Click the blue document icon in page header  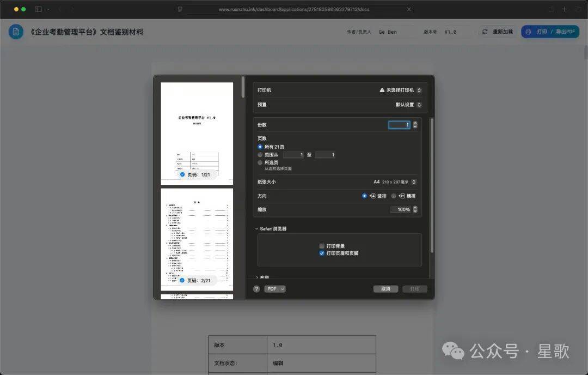click(x=16, y=32)
